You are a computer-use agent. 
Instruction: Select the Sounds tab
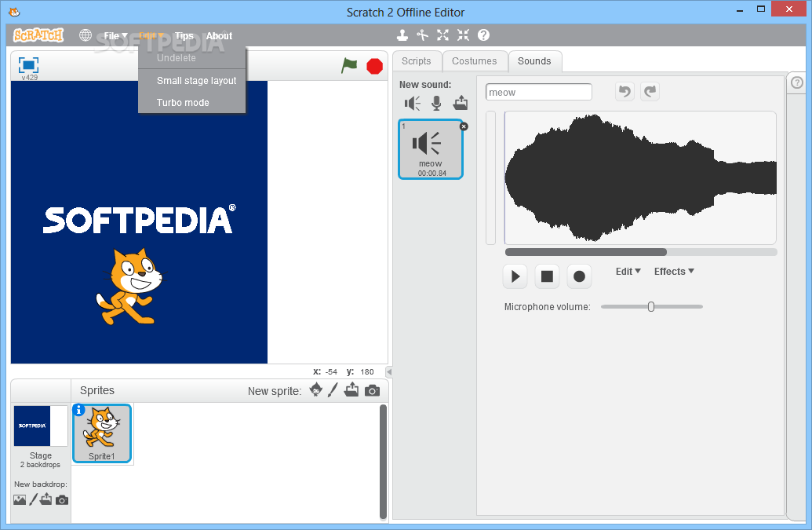tap(535, 61)
